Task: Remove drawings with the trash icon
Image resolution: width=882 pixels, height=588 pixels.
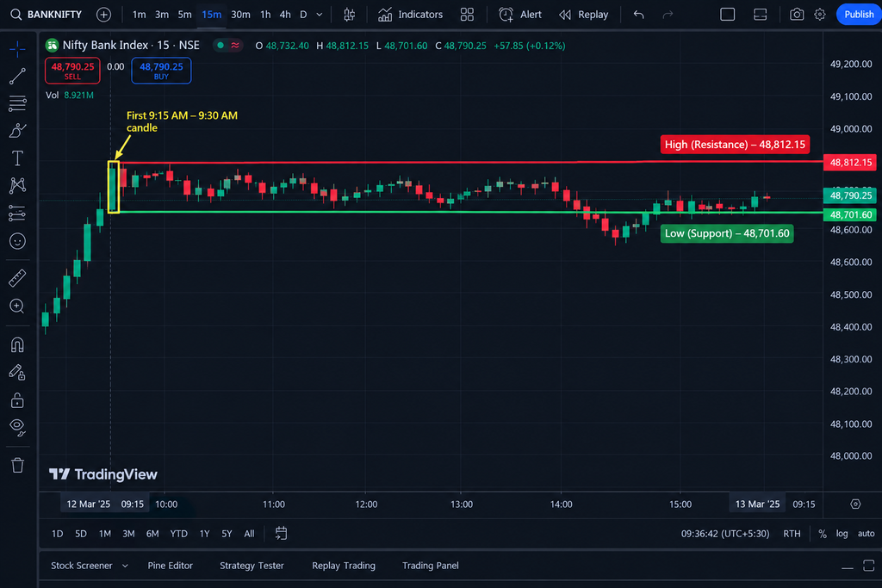Action: [x=17, y=466]
